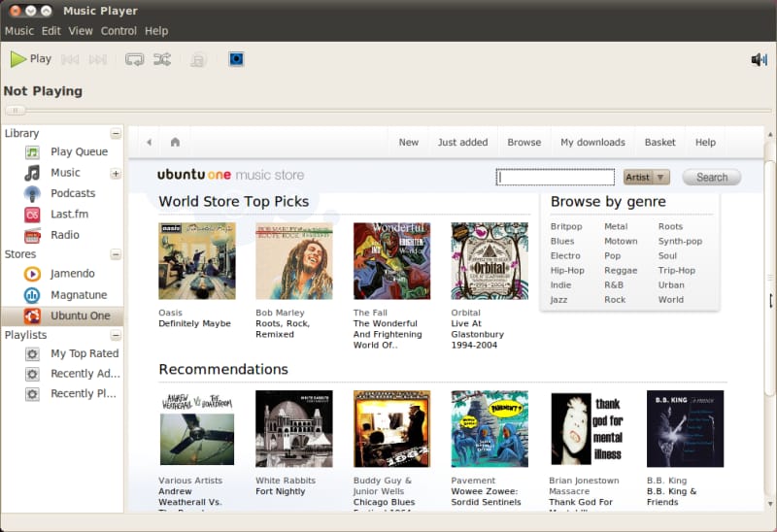Image resolution: width=777 pixels, height=532 pixels.
Task: Go to the music store home icon
Action: (175, 142)
